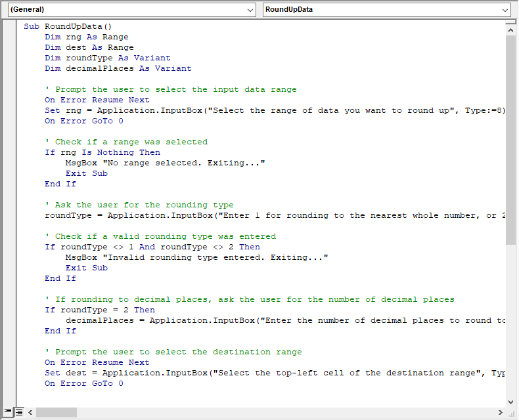Image resolution: width=519 pixels, height=420 pixels.
Task: Click the 'Set dest = Application.InputBox' line
Action: pyautogui.click(x=275, y=373)
